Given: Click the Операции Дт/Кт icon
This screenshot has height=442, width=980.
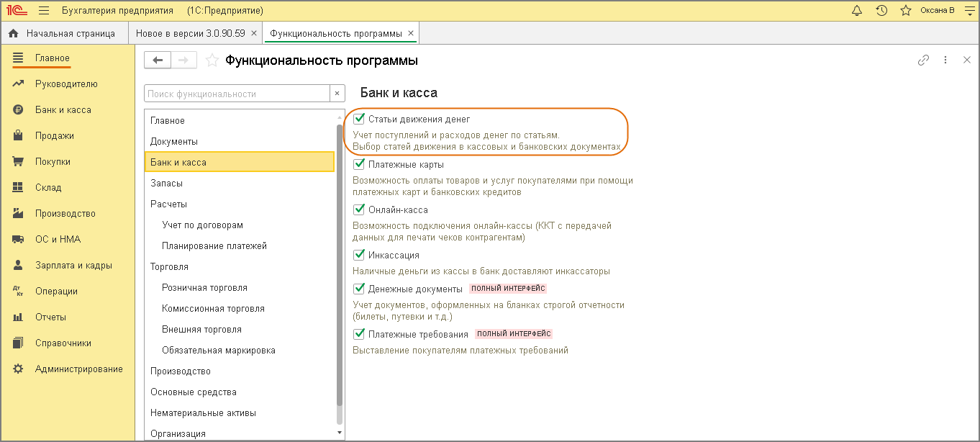Looking at the screenshot, I should click(19, 291).
